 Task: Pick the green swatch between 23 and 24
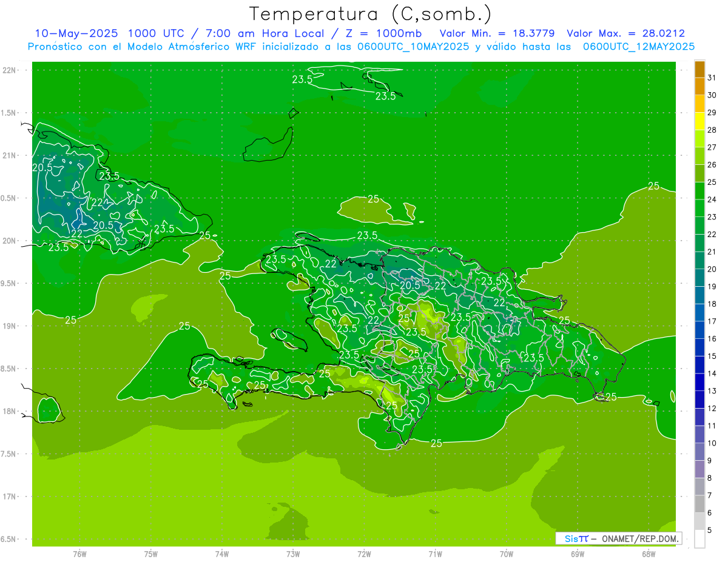click(x=699, y=209)
